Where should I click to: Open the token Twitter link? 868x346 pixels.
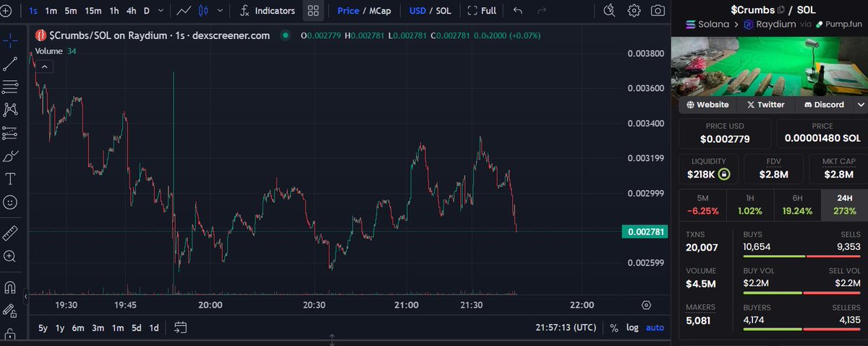[765, 105]
